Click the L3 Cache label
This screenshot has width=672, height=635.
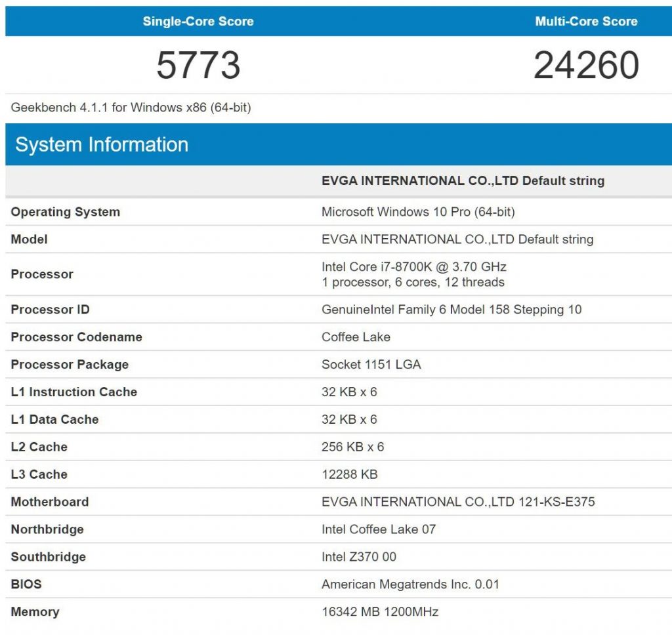pyautogui.click(x=39, y=474)
